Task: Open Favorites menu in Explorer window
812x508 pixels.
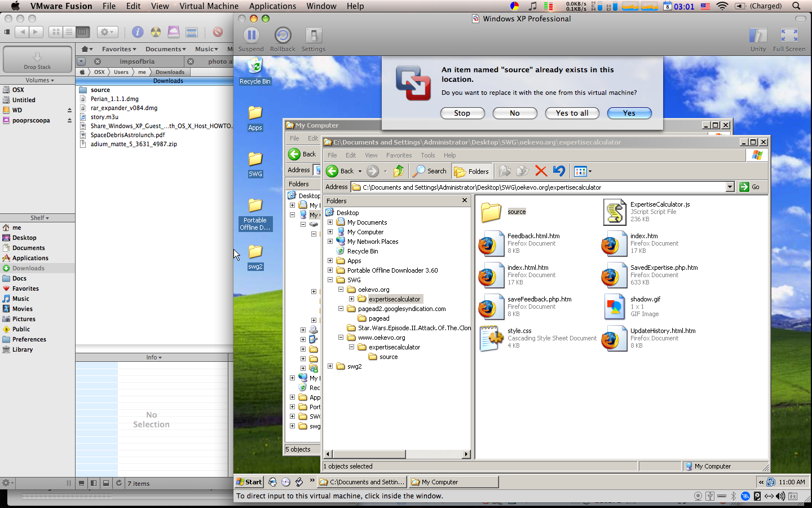Action: (x=399, y=155)
